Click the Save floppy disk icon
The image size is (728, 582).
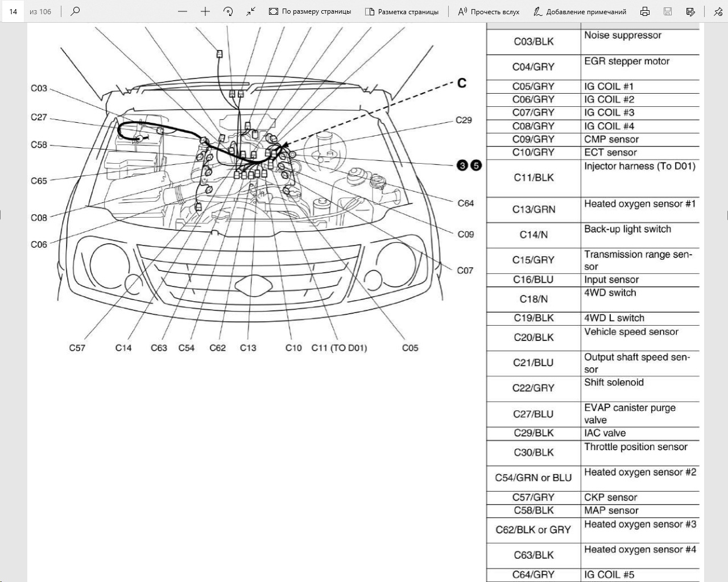668,11
